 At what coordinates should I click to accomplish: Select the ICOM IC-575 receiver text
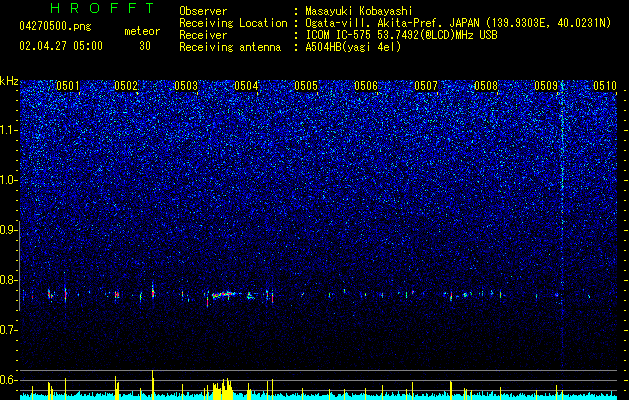[x=401, y=35]
